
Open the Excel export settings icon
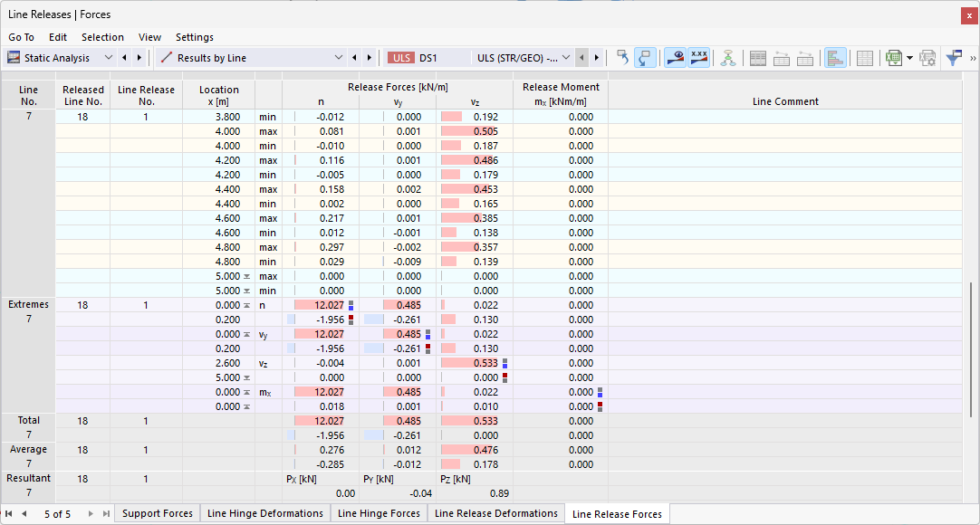pos(927,58)
